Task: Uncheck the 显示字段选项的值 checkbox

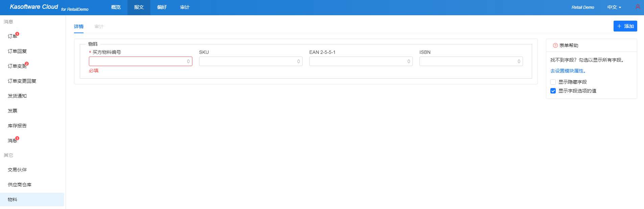Action: point(553,91)
